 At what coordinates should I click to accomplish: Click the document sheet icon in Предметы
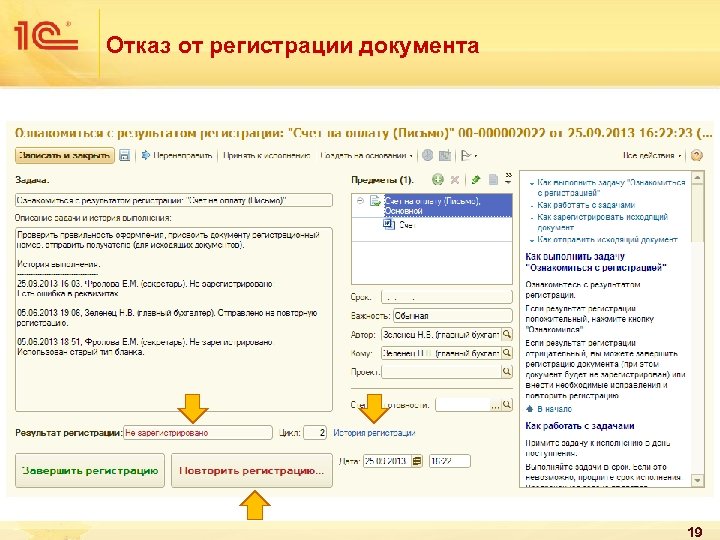coord(493,180)
